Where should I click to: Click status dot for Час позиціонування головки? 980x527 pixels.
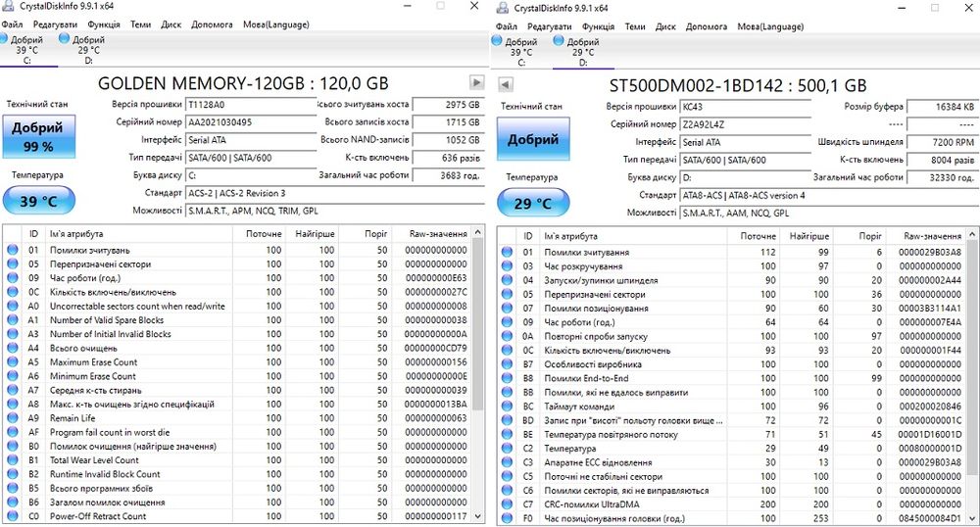click(507, 518)
